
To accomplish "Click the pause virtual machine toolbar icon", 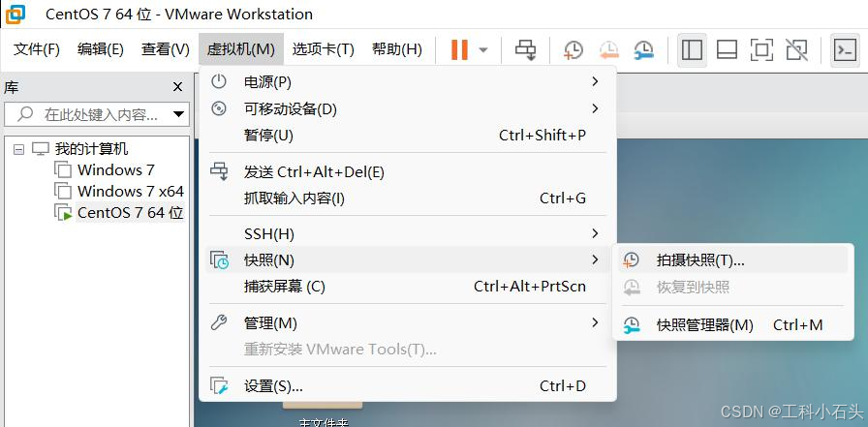I will tap(459, 49).
